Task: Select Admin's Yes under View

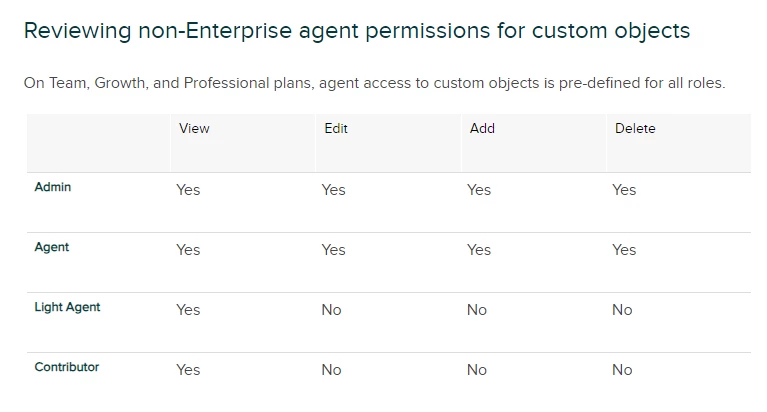Action: 188,190
